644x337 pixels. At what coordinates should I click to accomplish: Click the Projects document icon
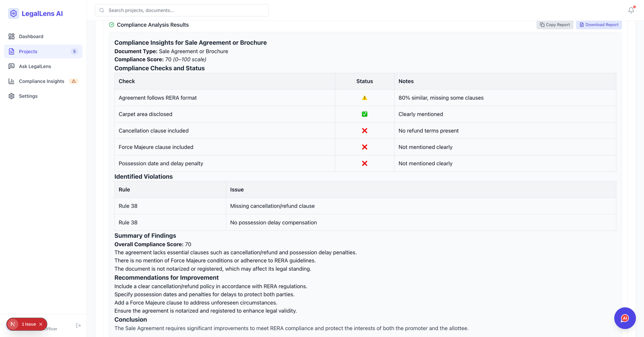point(11,51)
